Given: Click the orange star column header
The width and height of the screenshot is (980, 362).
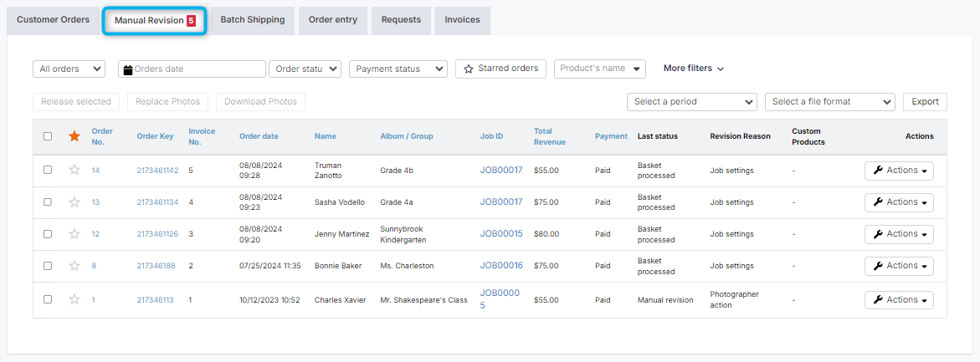Looking at the screenshot, I should pos(74,136).
